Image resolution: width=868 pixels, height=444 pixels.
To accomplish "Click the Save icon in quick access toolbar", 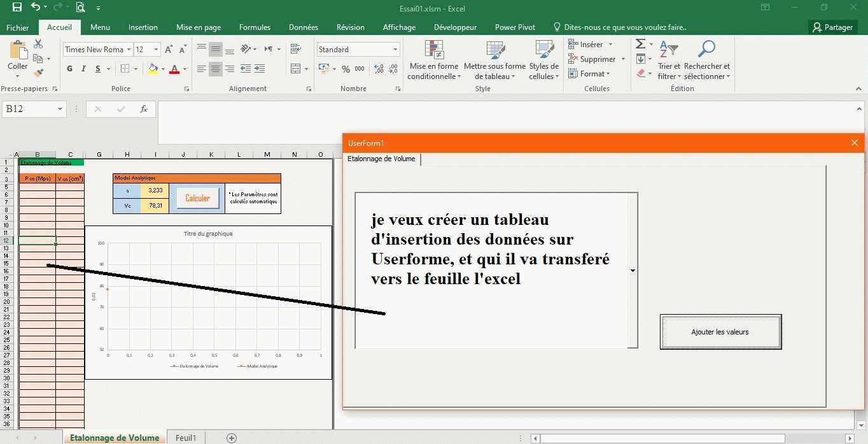I will tap(17, 8).
